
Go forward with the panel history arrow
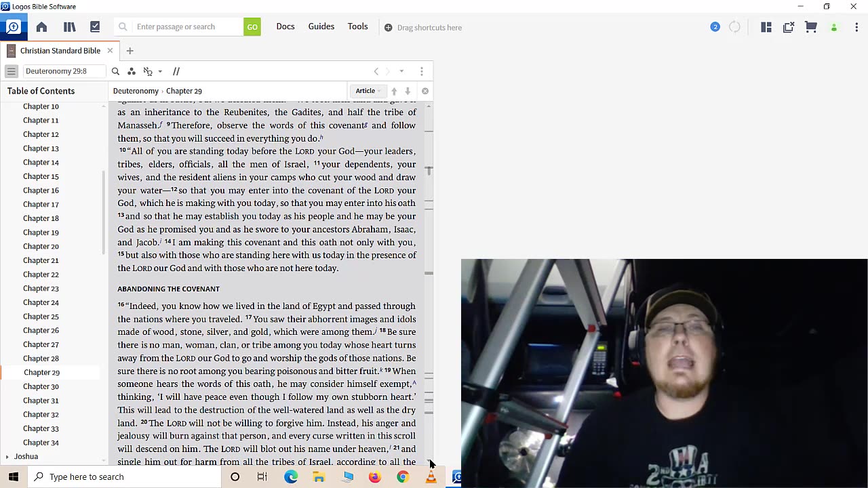[388, 71]
